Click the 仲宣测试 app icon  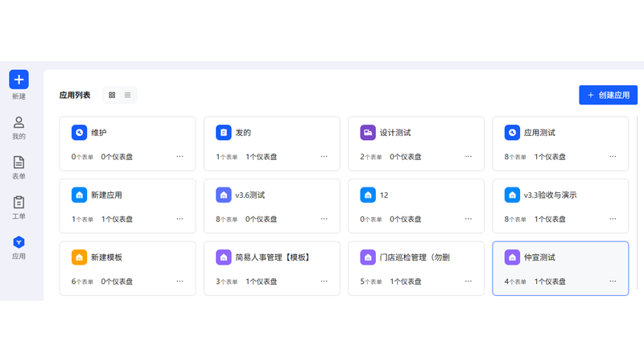[512, 257]
